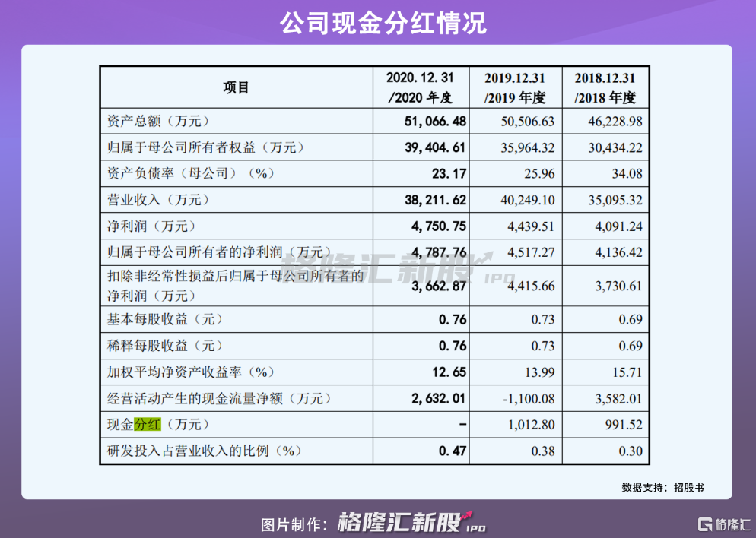
Task: Click the value 51,066.48
Action: pyautogui.click(x=435, y=121)
